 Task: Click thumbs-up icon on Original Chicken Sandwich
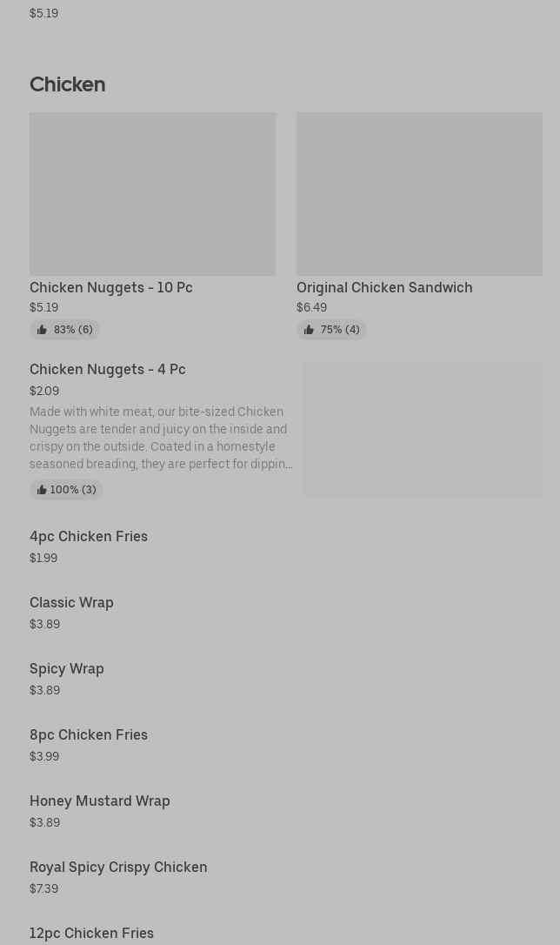pos(309,330)
